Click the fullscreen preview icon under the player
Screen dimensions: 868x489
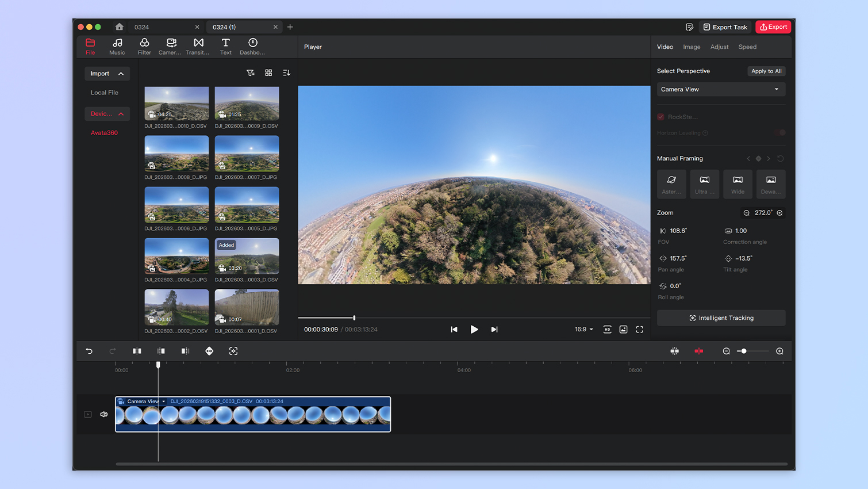(640, 329)
